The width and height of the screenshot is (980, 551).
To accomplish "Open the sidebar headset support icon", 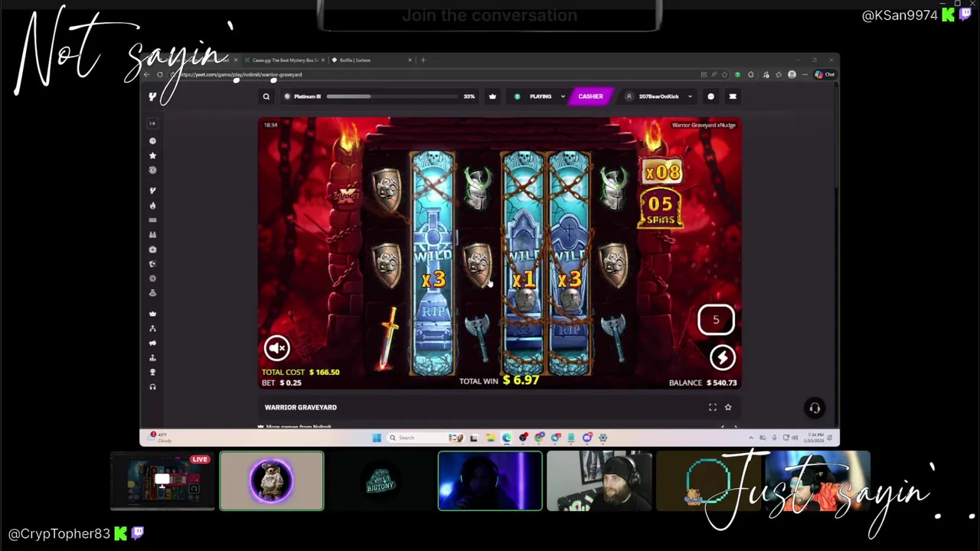I will [152, 386].
